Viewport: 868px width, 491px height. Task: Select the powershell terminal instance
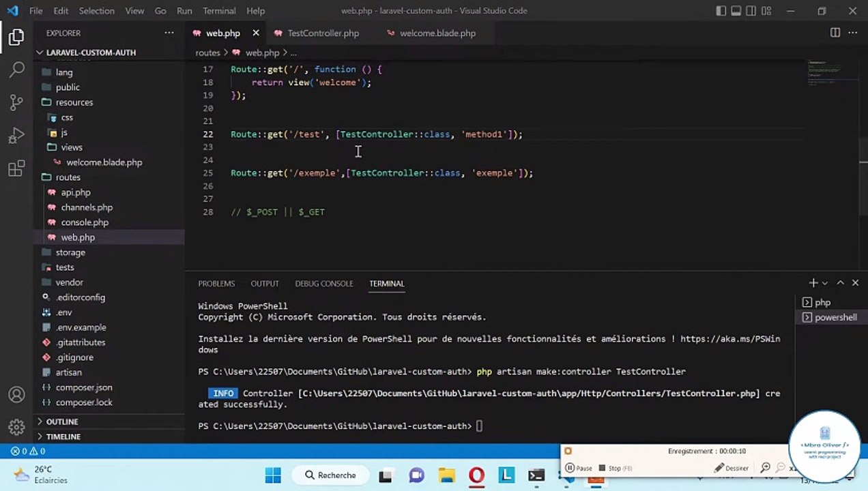[831, 317]
